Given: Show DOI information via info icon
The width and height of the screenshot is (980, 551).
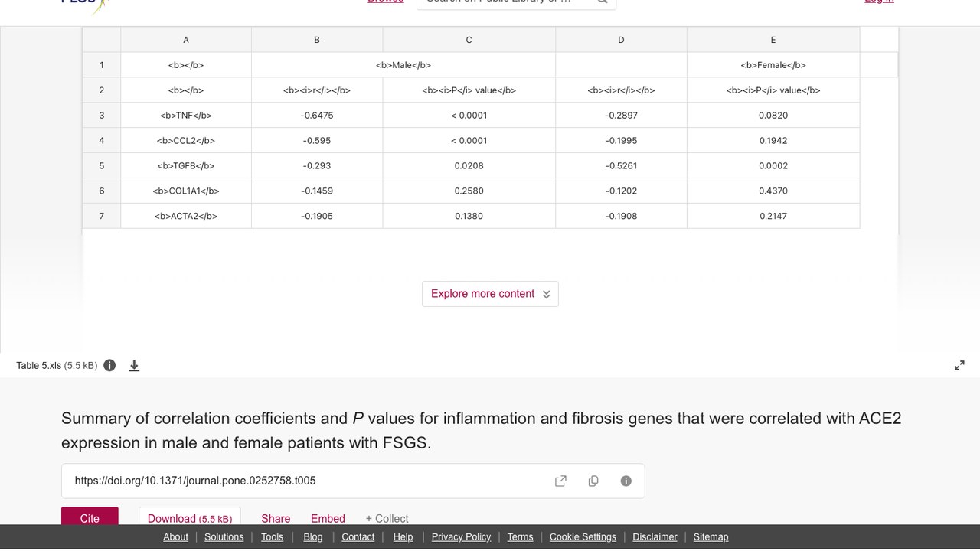Looking at the screenshot, I should click(x=626, y=481).
